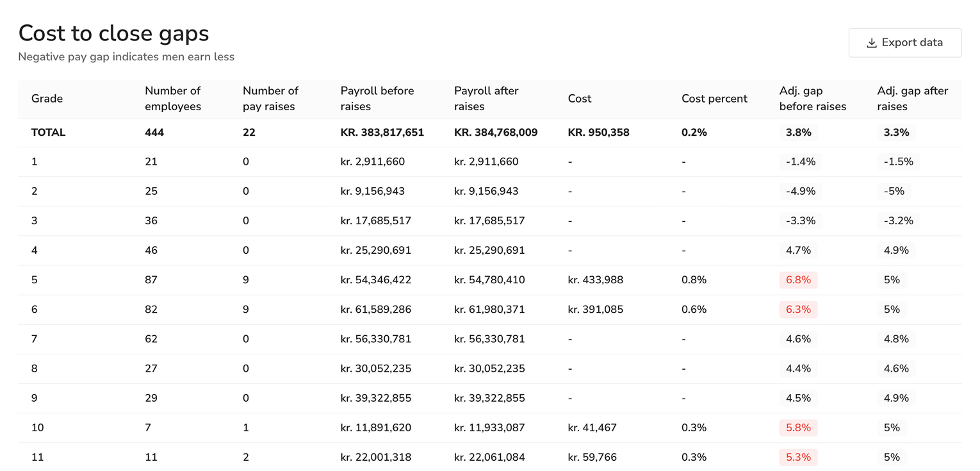The height and width of the screenshot is (471, 980).
Task: Click cost value kr. 41,467
Action: [592, 427]
